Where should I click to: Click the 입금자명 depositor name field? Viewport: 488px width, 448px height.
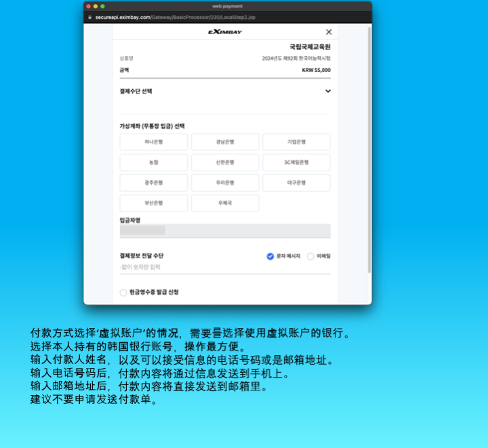pyautogui.click(x=225, y=231)
